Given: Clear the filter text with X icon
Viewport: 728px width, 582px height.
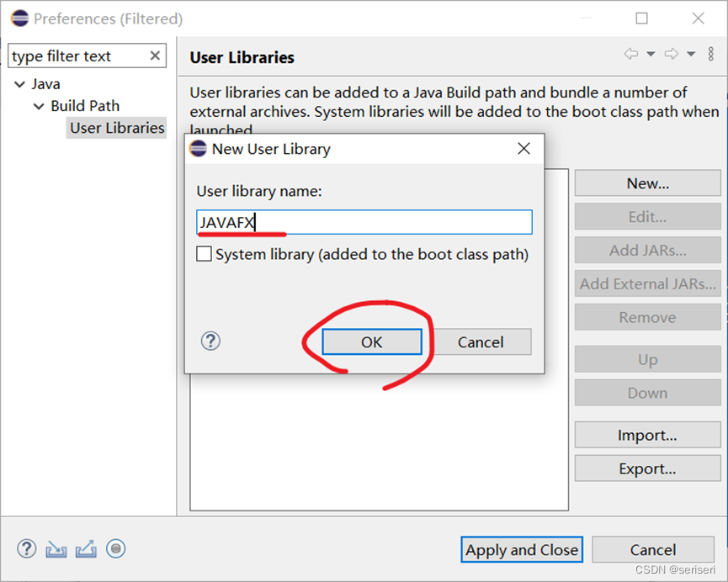Looking at the screenshot, I should point(155,56).
